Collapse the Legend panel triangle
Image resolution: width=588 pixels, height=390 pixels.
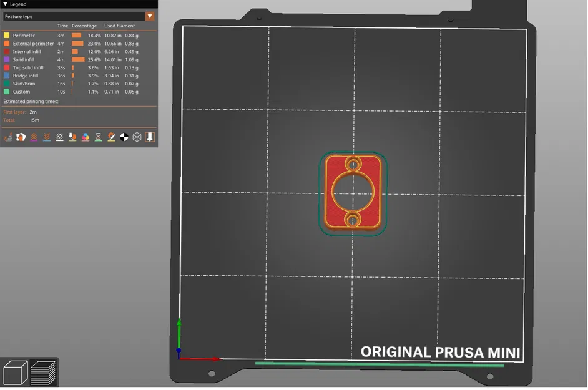5,4
